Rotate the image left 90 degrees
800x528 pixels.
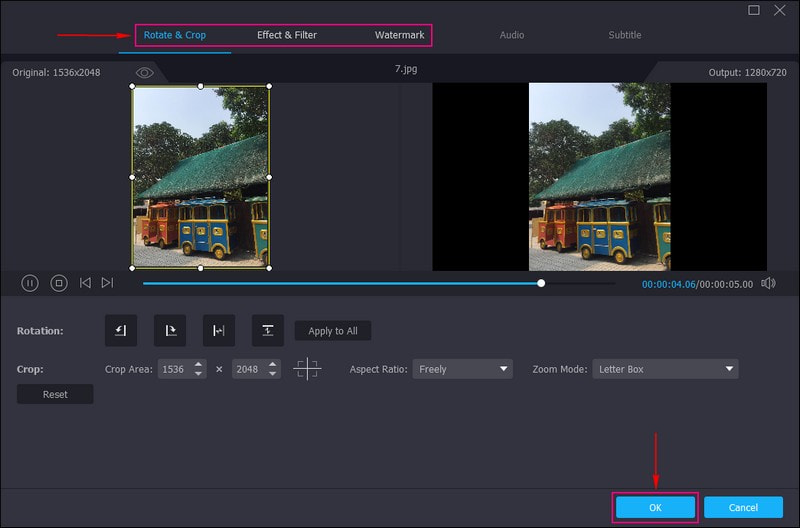coord(121,331)
